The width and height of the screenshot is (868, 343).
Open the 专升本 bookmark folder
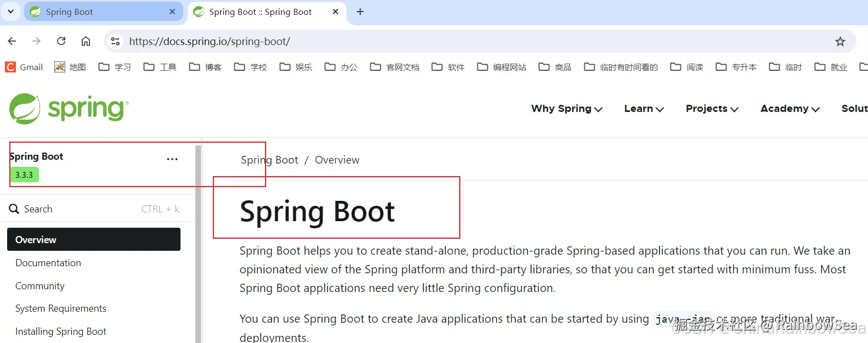736,67
